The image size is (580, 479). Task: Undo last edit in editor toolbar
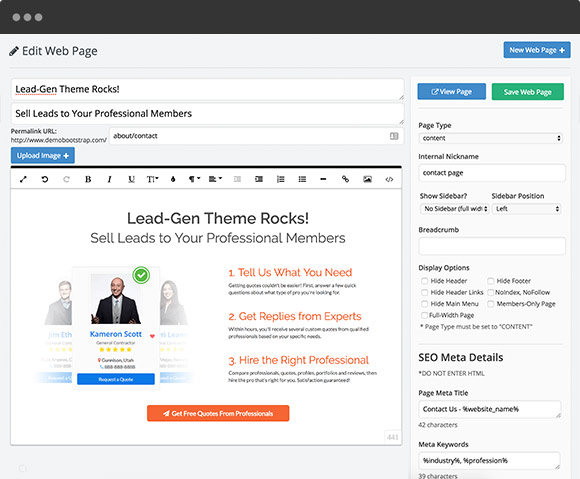point(45,179)
